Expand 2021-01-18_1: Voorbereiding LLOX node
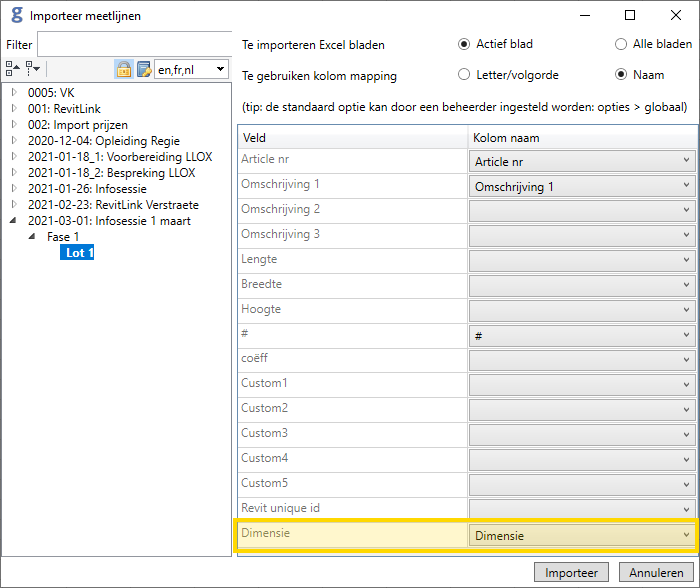The height and width of the screenshot is (588, 700). point(14,156)
